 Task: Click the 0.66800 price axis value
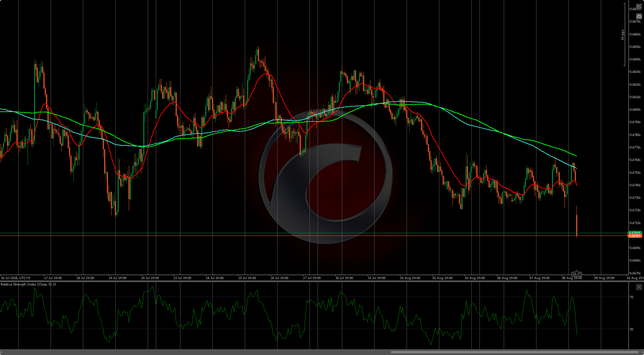click(x=635, y=261)
